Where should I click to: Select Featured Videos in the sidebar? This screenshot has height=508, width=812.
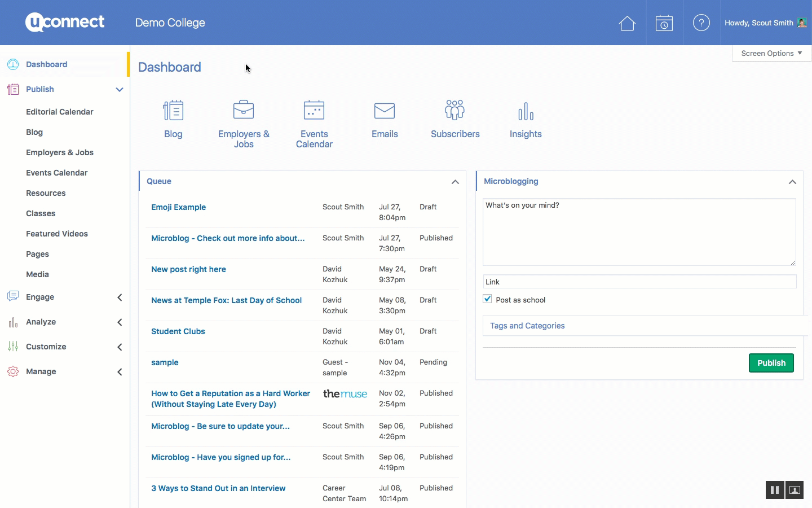57,234
